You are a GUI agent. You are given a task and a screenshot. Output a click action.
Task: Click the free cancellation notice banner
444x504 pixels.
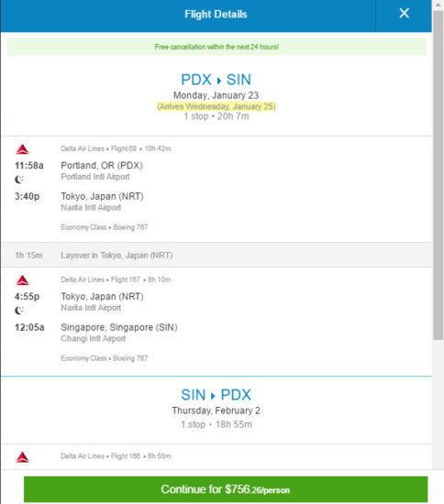[x=216, y=47]
